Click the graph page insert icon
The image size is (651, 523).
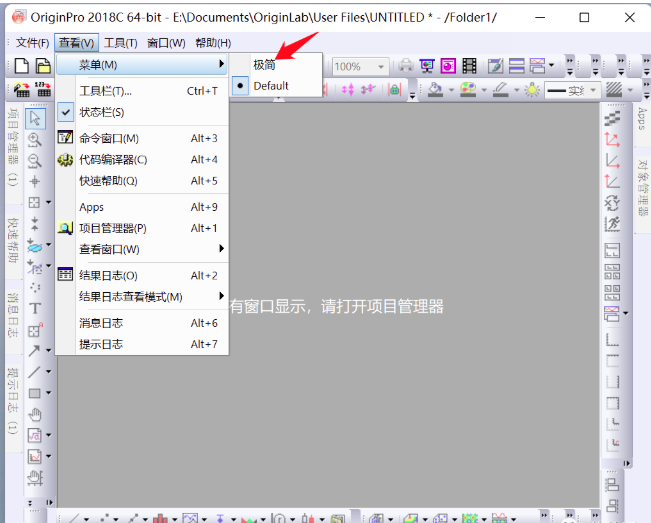tap(34, 457)
